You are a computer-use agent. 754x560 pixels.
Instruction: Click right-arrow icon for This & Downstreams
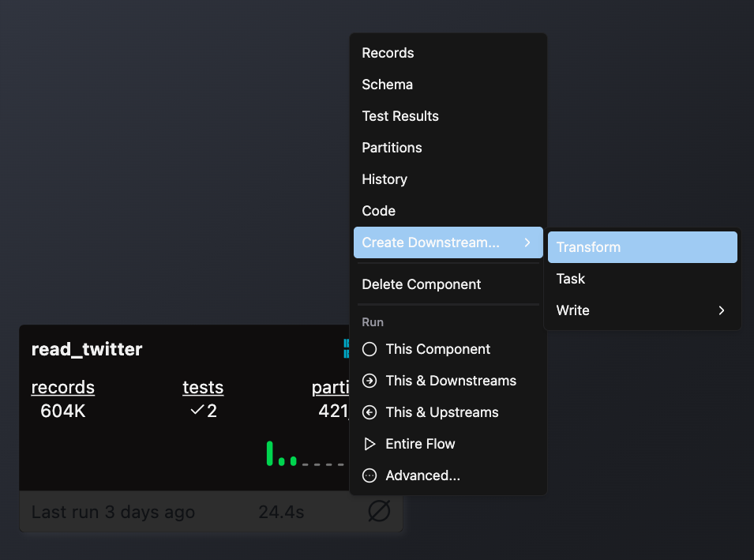[369, 381]
